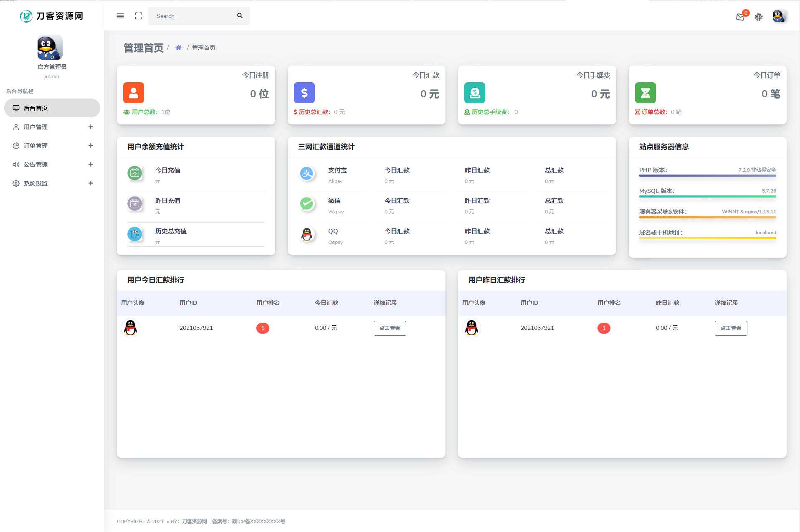
Task: Open the top-right user avatar menu
Action: click(x=778, y=16)
